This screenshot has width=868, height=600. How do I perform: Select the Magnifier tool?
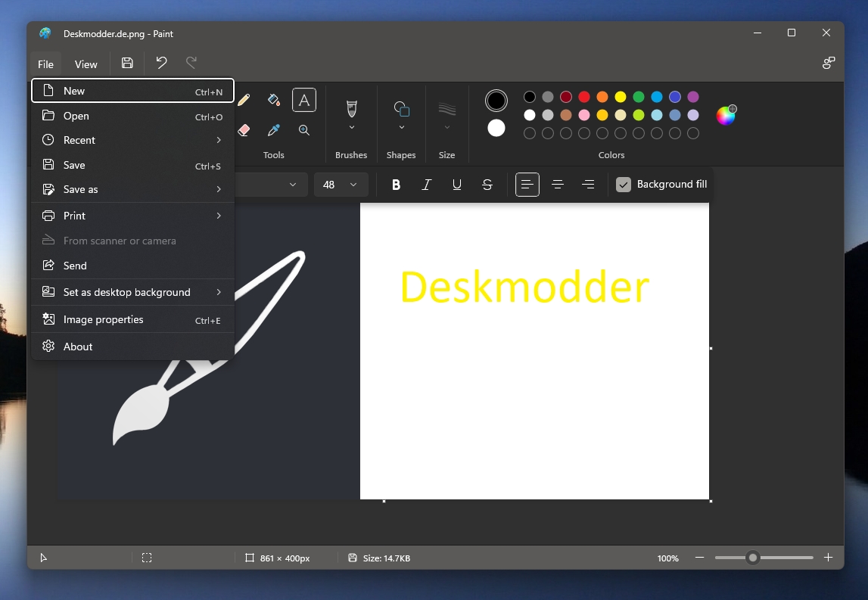(304, 130)
